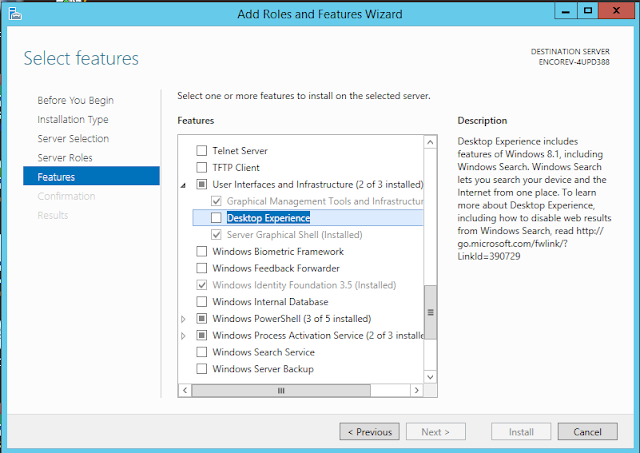Viewport: 640px width, 453px height.
Task: Expand Windows Process Activation Service node
Action: pyautogui.click(x=183, y=336)
